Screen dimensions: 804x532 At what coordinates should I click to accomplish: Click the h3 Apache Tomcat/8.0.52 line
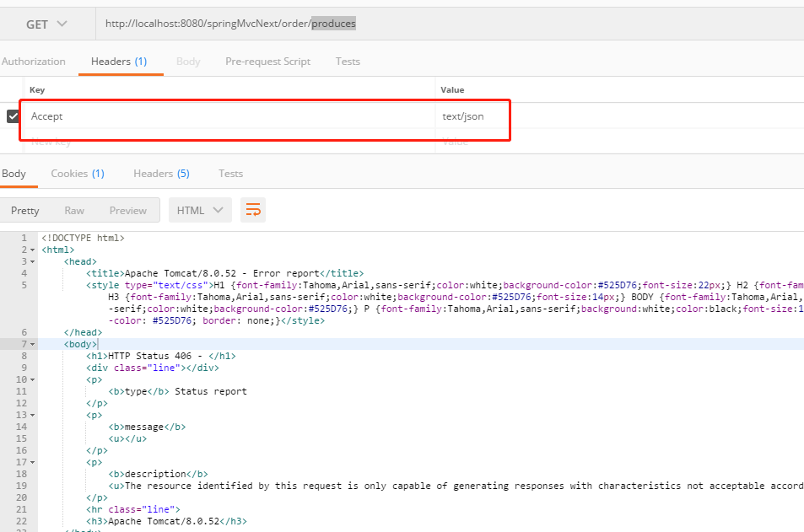(167, 521)
